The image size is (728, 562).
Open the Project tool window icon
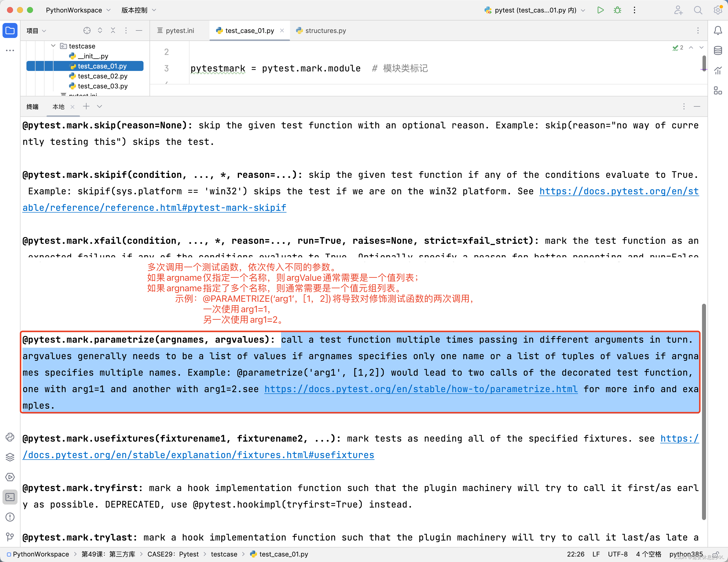[x=10, y=31]
